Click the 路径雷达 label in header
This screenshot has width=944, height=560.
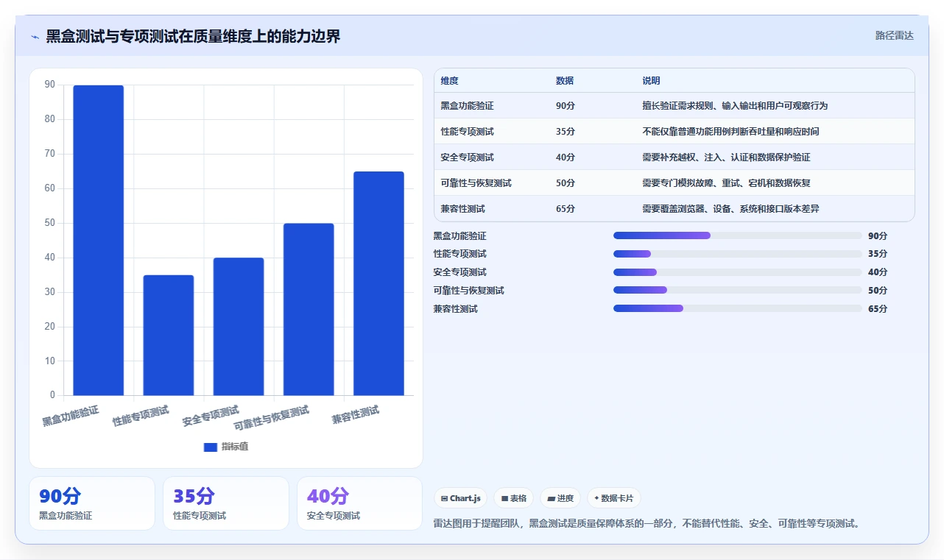coord(894,35)
